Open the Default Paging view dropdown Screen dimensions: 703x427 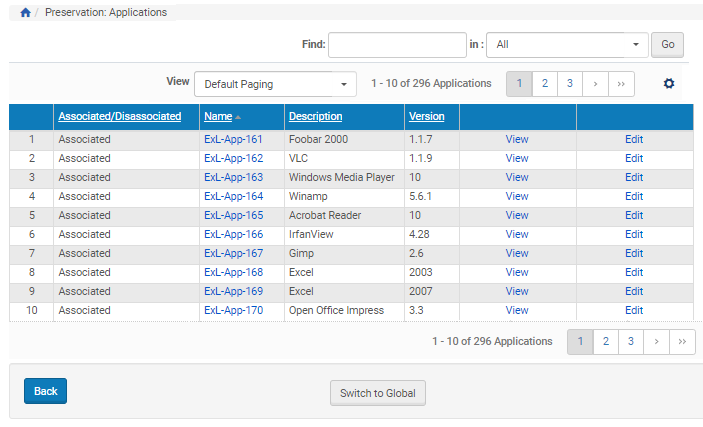[275, 84]
